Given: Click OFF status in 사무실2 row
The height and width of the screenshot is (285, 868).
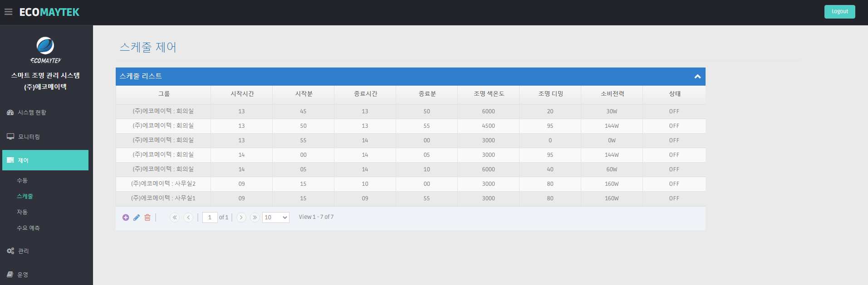Looking at the screenshot, I should 674,184.
